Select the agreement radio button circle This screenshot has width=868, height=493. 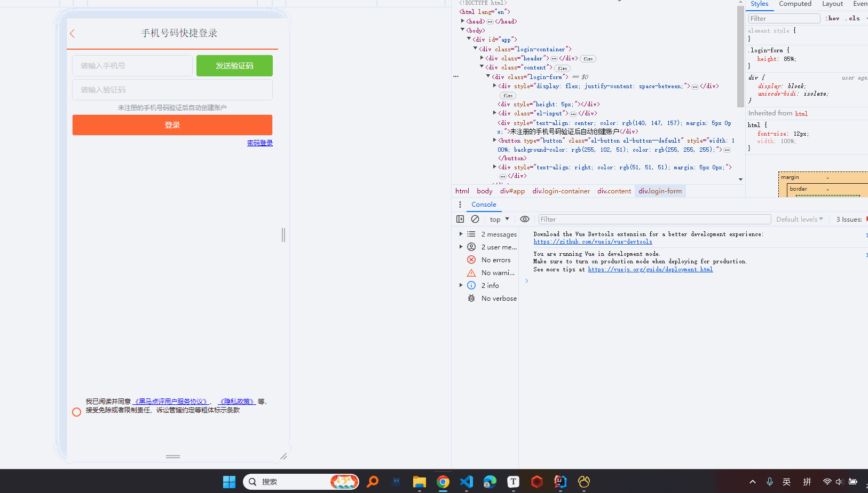[x=76, y=412]
